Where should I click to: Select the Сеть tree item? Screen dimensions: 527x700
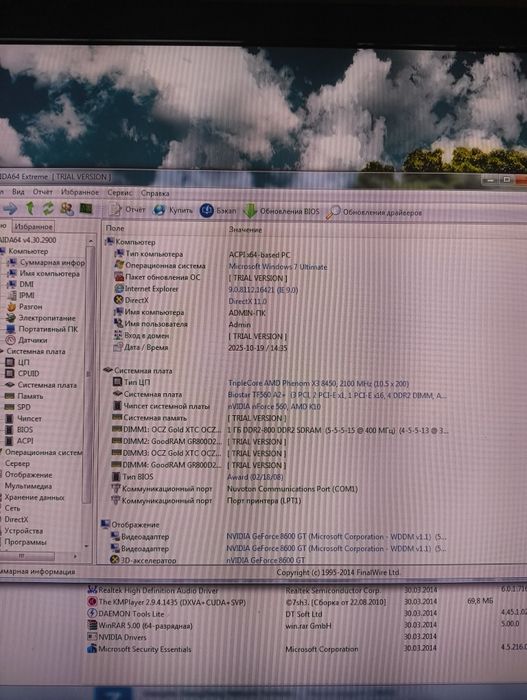coord(12,508)
